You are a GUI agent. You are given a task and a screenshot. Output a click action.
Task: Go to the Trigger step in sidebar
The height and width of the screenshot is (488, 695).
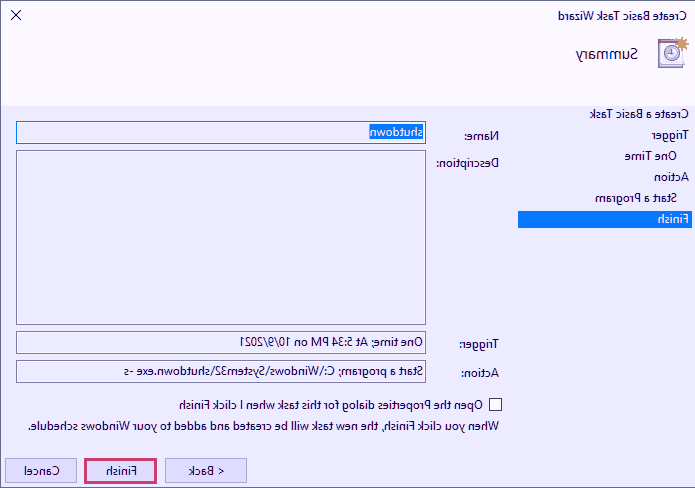click(x=669, y=134)
